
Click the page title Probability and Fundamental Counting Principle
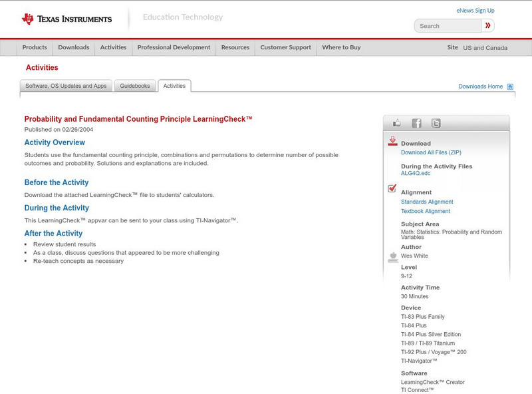click(138, 119)
